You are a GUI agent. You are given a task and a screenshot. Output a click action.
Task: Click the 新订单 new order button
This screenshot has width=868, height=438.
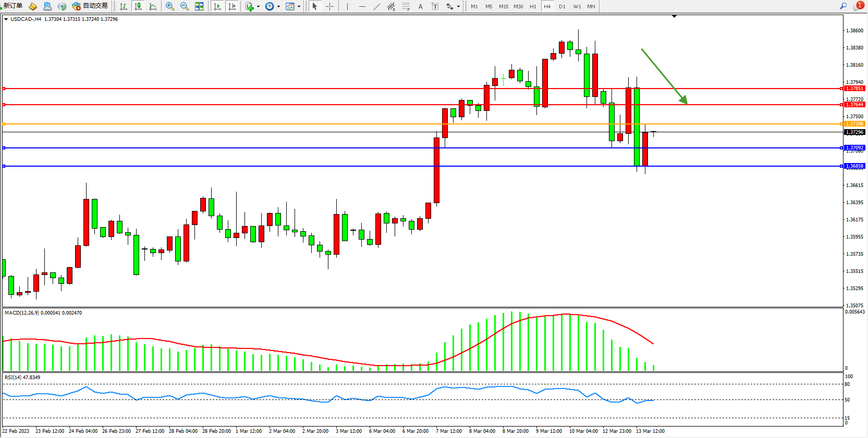pos(13,6)
